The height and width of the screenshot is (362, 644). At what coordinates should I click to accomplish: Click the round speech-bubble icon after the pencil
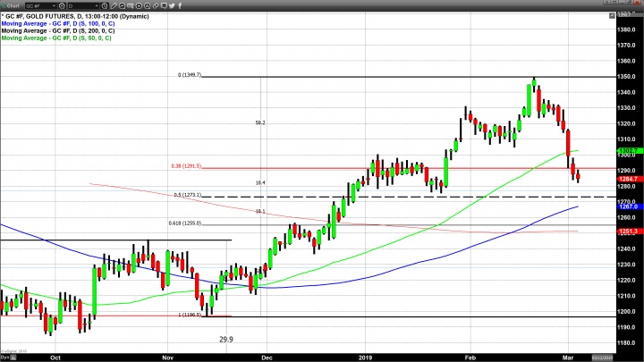click(122, 5)
